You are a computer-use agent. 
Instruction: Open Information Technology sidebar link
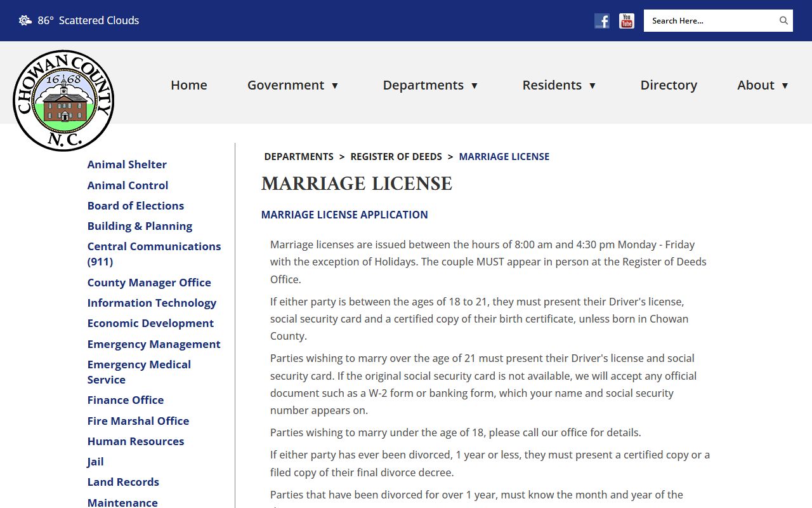152,303
